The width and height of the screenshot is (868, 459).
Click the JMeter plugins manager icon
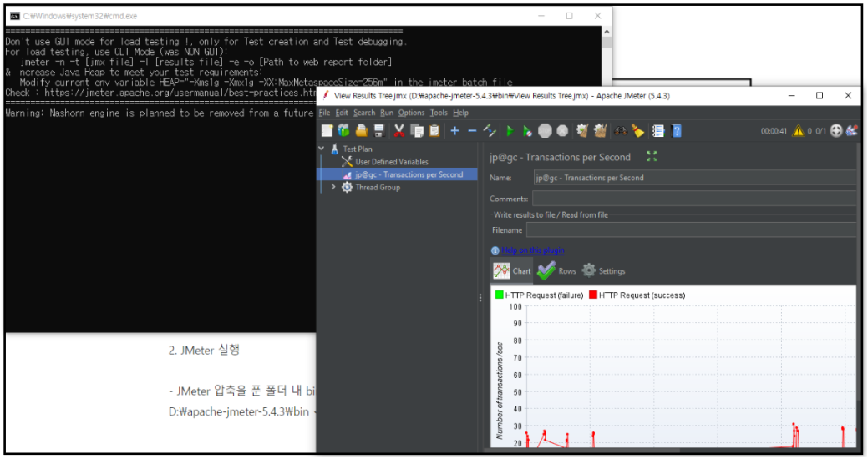(x=852, y=131)
